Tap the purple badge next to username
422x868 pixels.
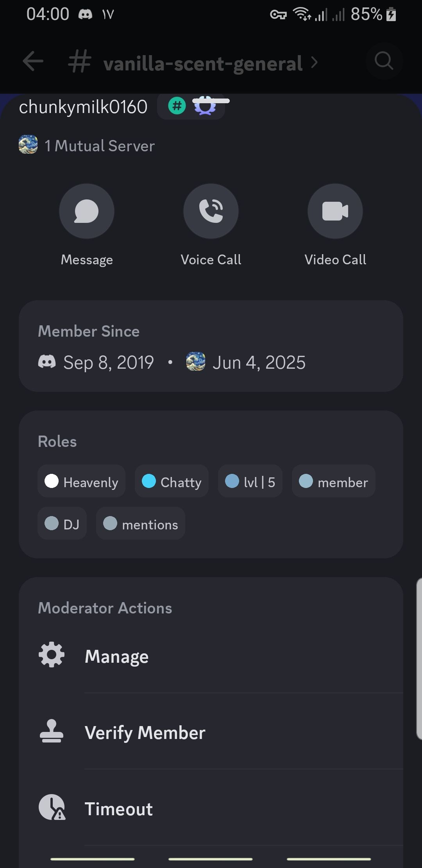pyautogui.click(x=205, y=106)
